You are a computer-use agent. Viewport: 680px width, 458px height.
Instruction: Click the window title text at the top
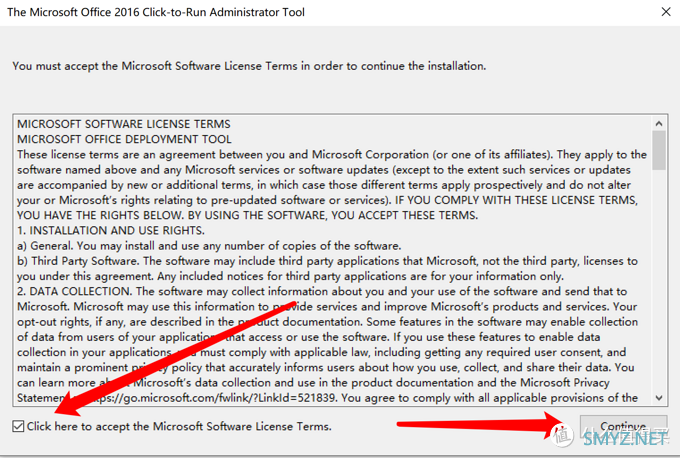pos(156,12)
